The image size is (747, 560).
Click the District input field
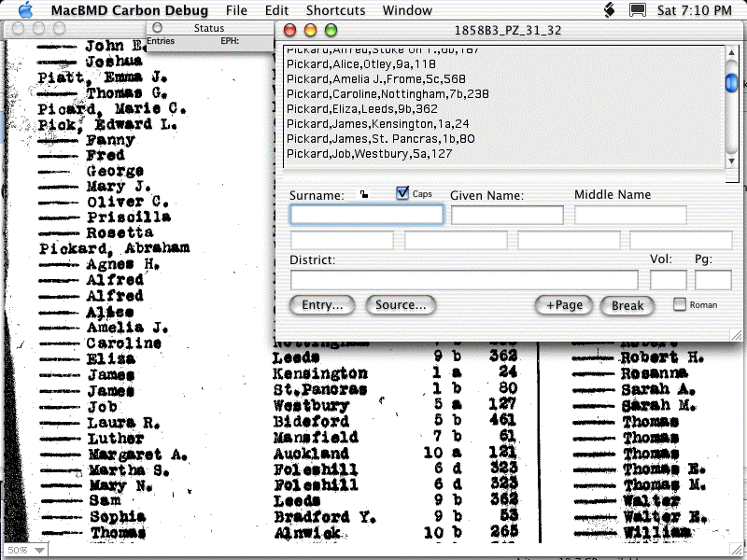coord(464,279)
